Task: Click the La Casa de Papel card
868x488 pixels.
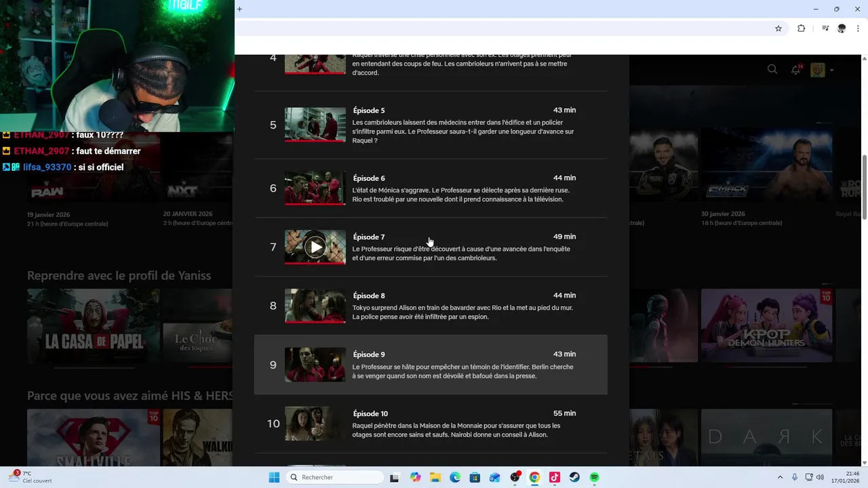Action: click(x=94, y=327)
